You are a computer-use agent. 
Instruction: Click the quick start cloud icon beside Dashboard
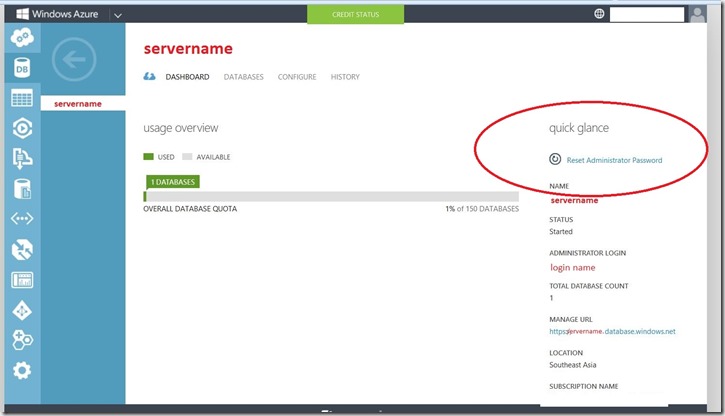(x=150, y=77)
